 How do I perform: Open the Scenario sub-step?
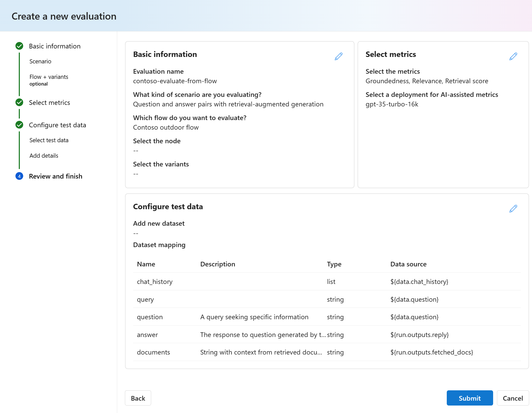click(x=40, y=61)
